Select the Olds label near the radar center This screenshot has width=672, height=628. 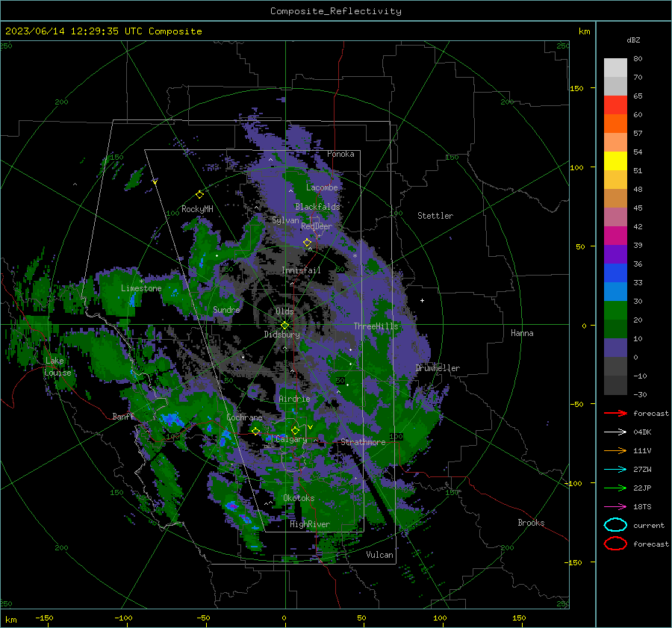coord(284,311)
